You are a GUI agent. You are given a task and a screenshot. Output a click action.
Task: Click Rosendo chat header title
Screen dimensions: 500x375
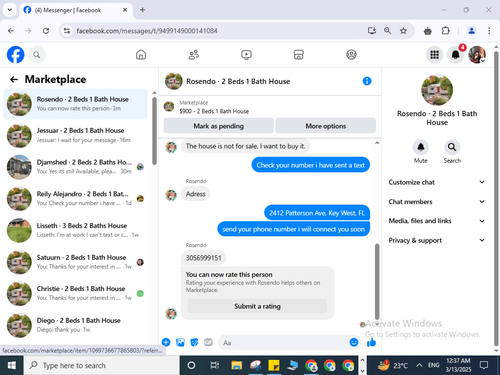click(x=238, y=81)
